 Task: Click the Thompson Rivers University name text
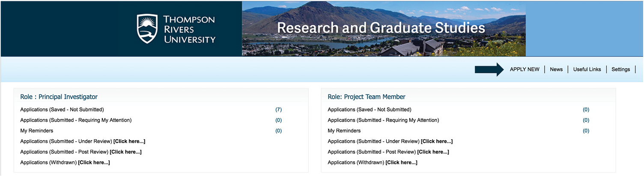pyautogui.click(x=189, y=29)
